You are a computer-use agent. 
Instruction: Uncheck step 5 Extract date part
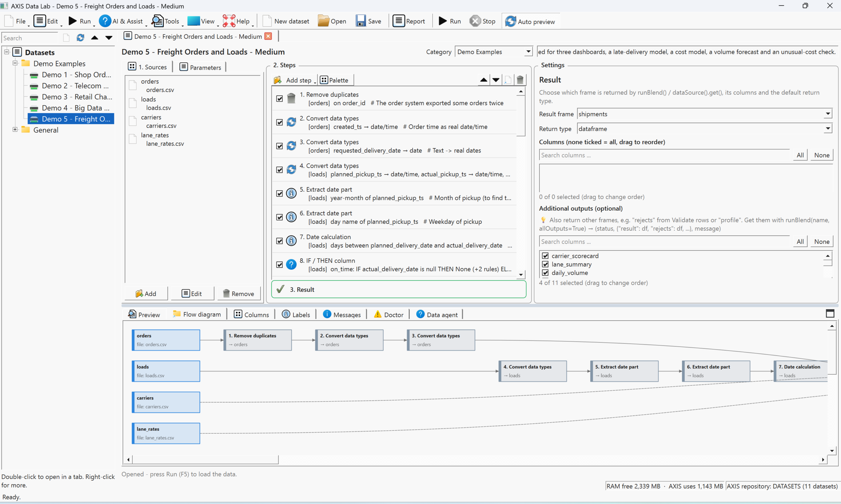(x=280, y=194)
